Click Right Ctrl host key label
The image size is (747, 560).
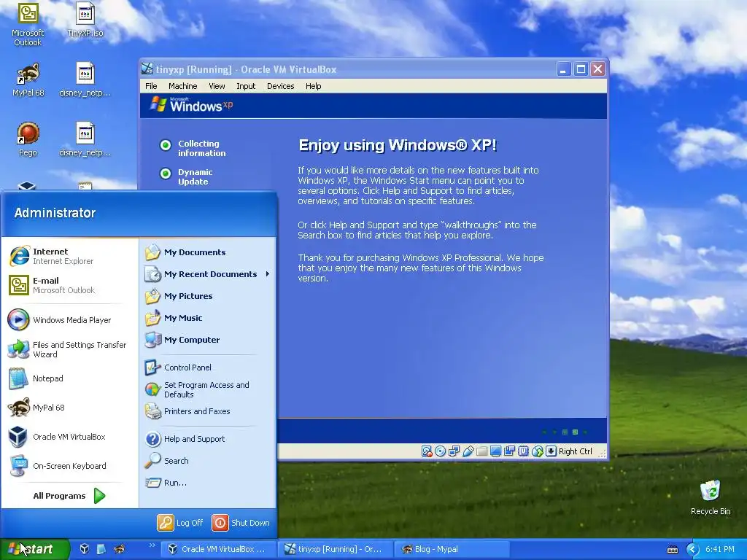(576, 451)
